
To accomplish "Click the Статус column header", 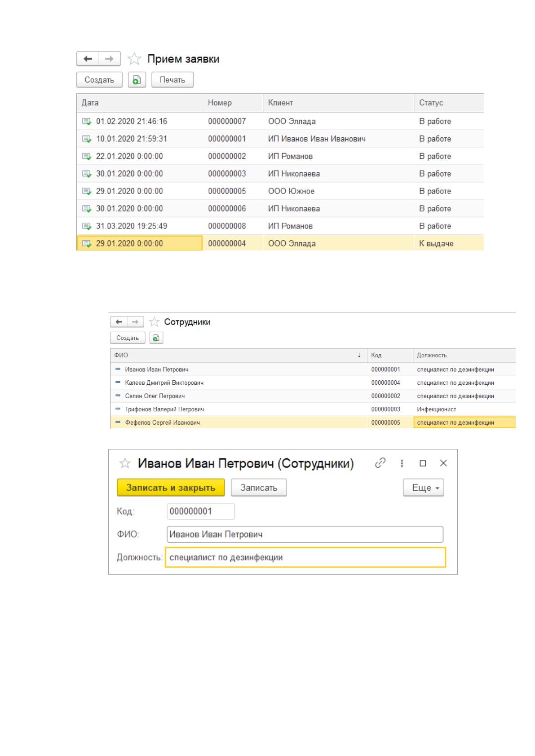I will tap(449, 103).
